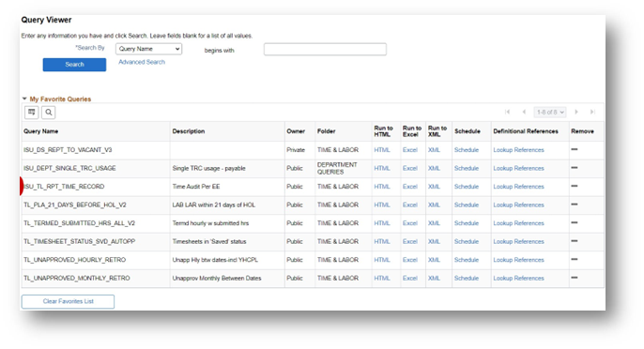
Task: Go to last page arrow
Action: pyautogui.click(x=592, y=112)
